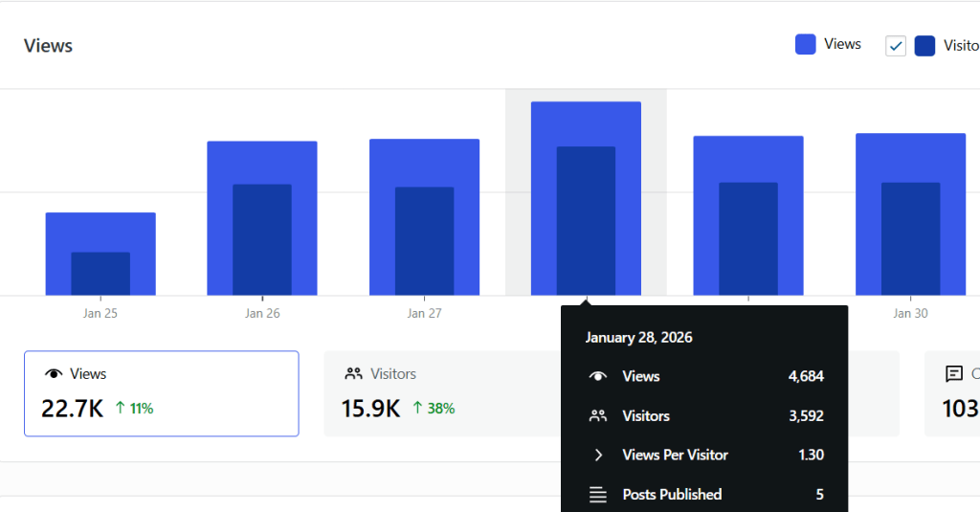Click the list icon beside Posts Published
Screen dimensions: 980x512
(598, 495)
